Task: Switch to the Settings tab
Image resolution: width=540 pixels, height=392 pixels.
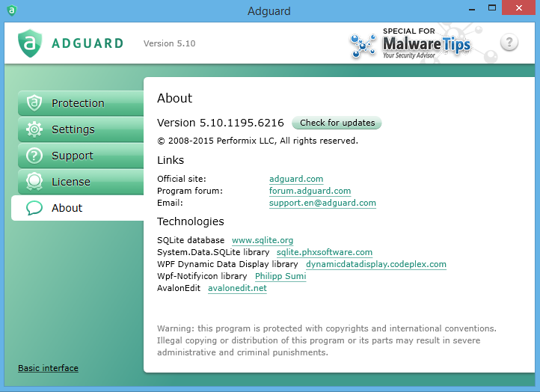Action: (x=81, y=129)
